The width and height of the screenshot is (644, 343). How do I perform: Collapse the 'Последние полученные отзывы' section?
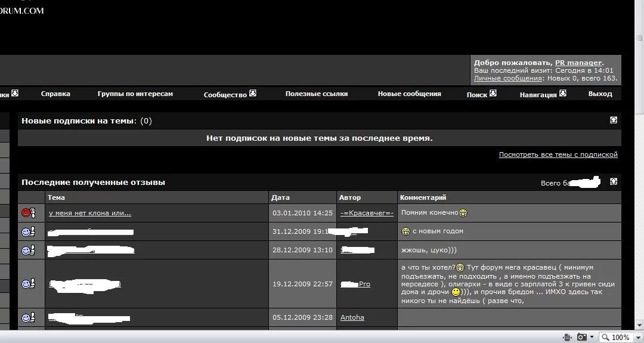coord(613,181)
